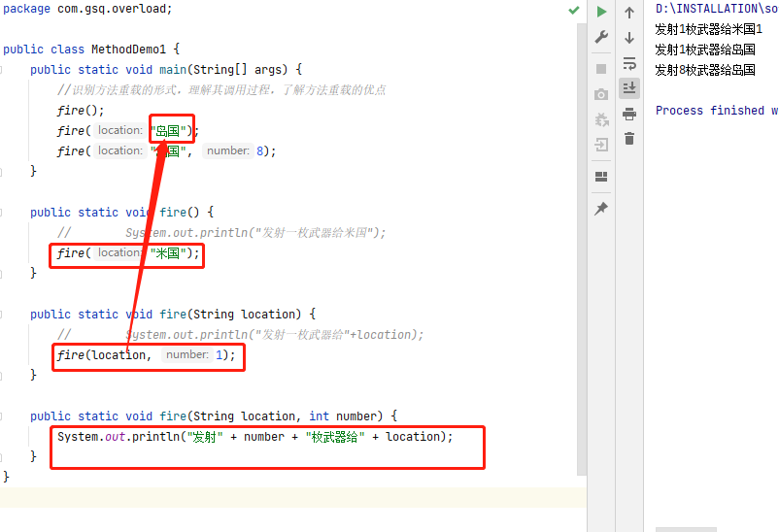Click the string "米国" in fire call
779x532 pixels.
pyautogui.click(x=168, y=252)
